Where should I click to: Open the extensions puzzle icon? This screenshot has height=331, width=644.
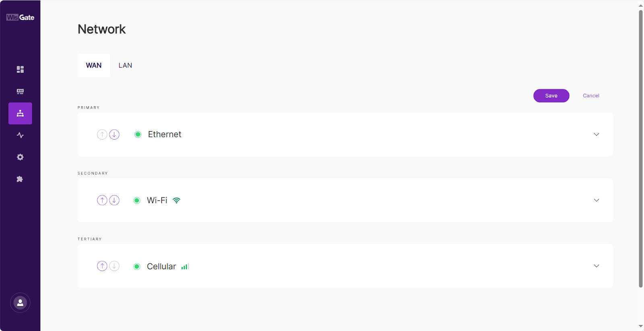point(20,179)
